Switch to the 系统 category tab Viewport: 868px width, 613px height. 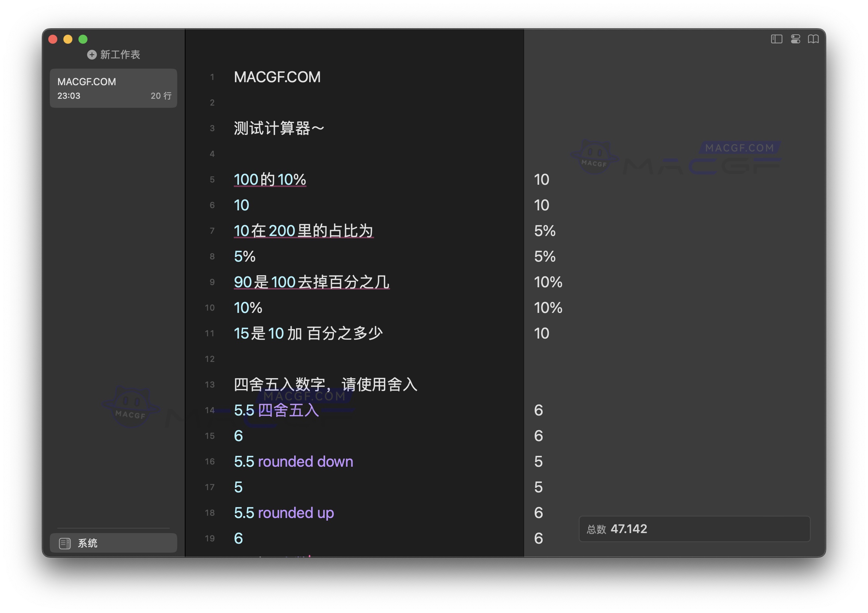coord(87,543)
